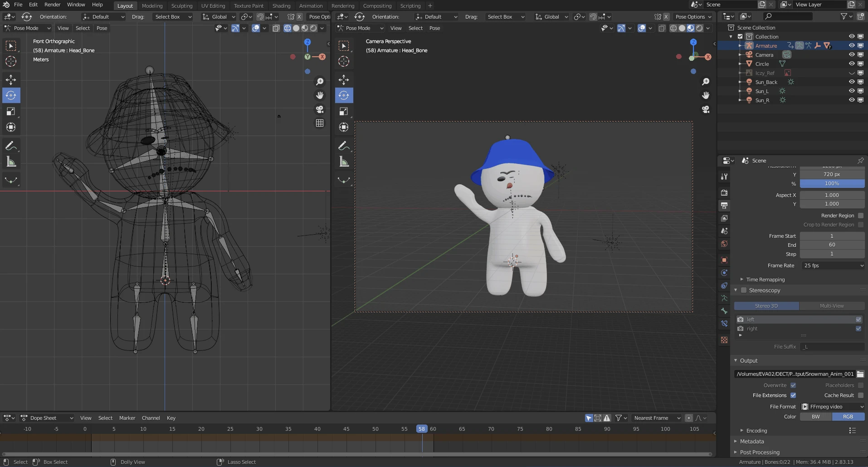Open the File menu
Screen dimensions: 868x467
(18, 5)
